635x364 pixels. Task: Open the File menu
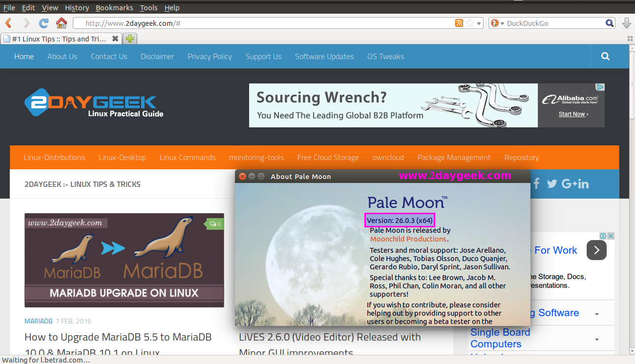(x=9, y=8)
